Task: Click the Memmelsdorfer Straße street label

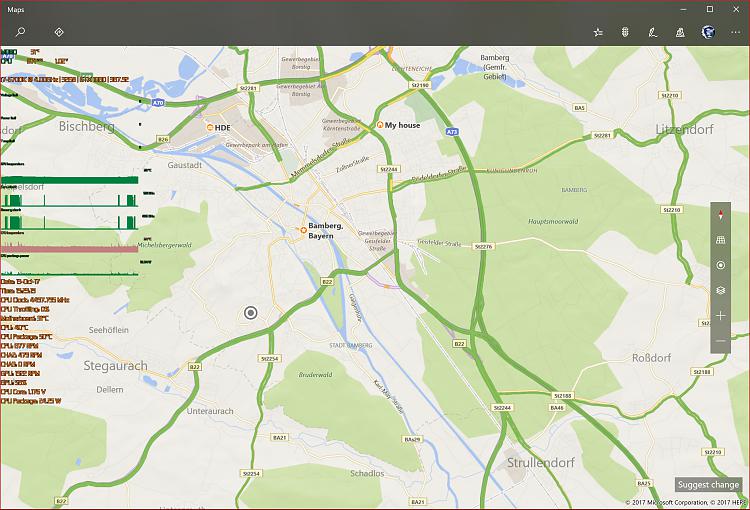Action: (x=319, y=158)
